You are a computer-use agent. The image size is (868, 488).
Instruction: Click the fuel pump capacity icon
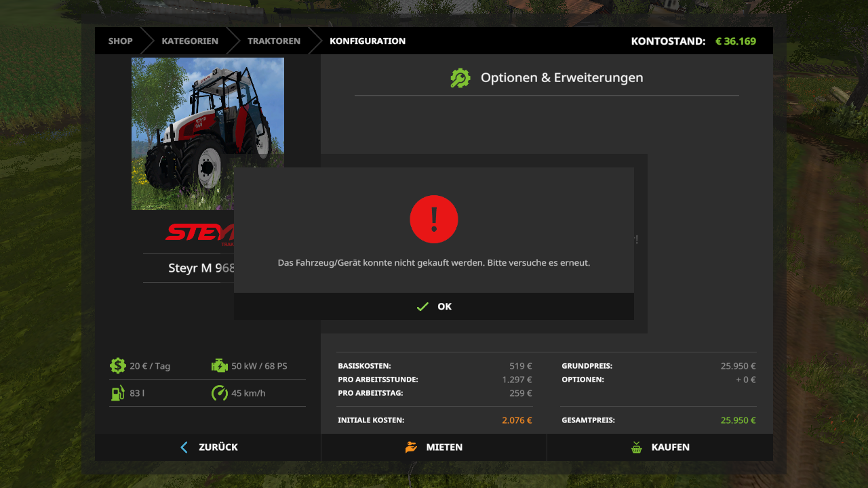[x=118, y=393]
